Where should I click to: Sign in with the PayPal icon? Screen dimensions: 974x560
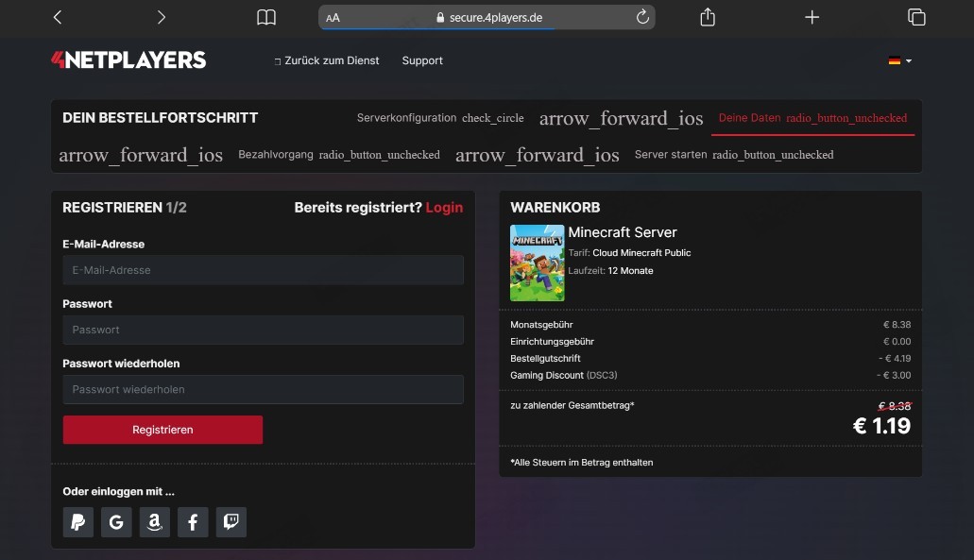click(x=77, y=521)
